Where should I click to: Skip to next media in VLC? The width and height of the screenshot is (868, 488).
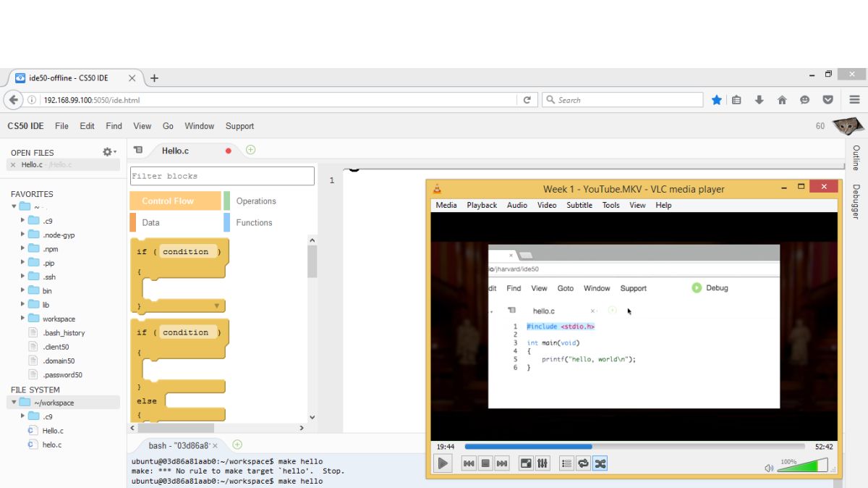(502, 463)
